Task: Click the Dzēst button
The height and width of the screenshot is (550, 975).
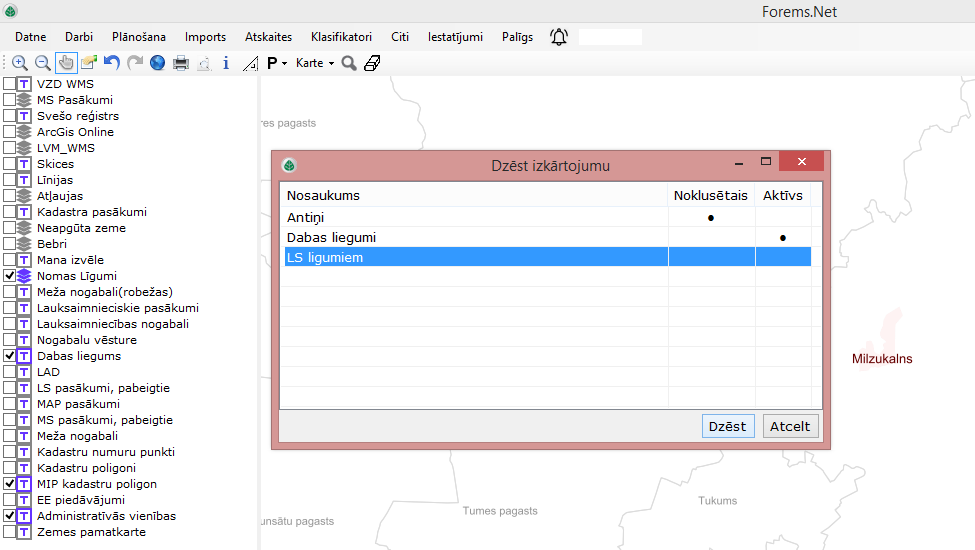Action: (727, 426)
